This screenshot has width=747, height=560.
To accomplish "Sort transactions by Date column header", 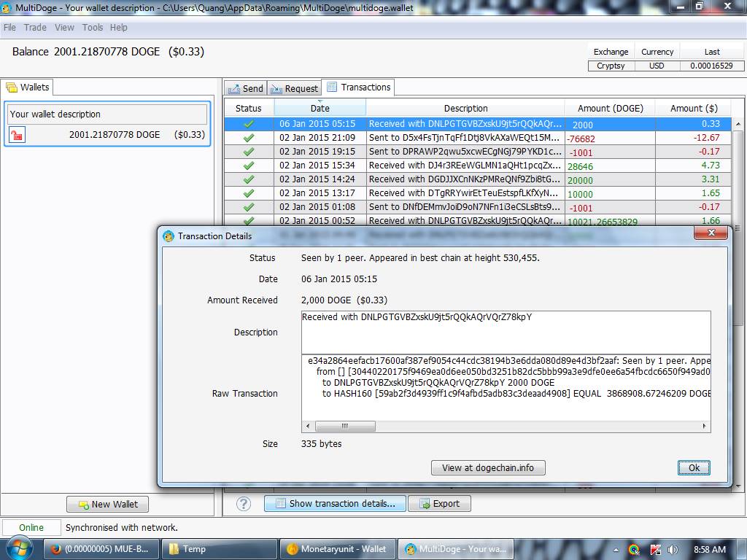I will (x=320, y=108).
